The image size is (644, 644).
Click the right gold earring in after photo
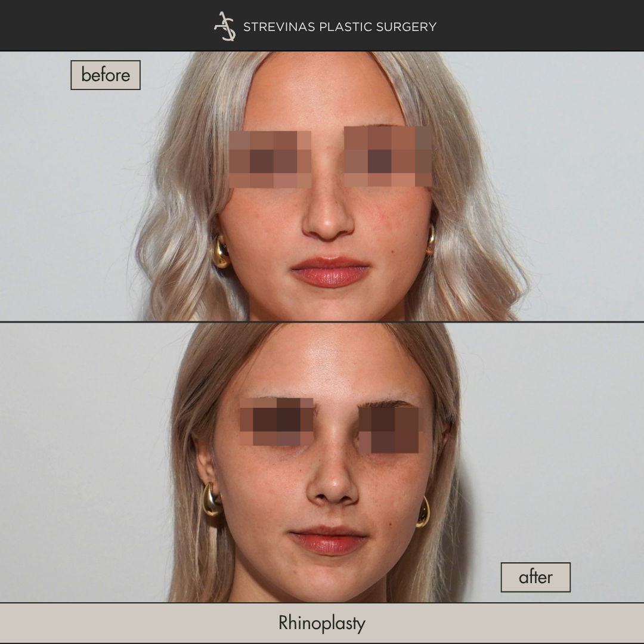[x=423, y=512]
